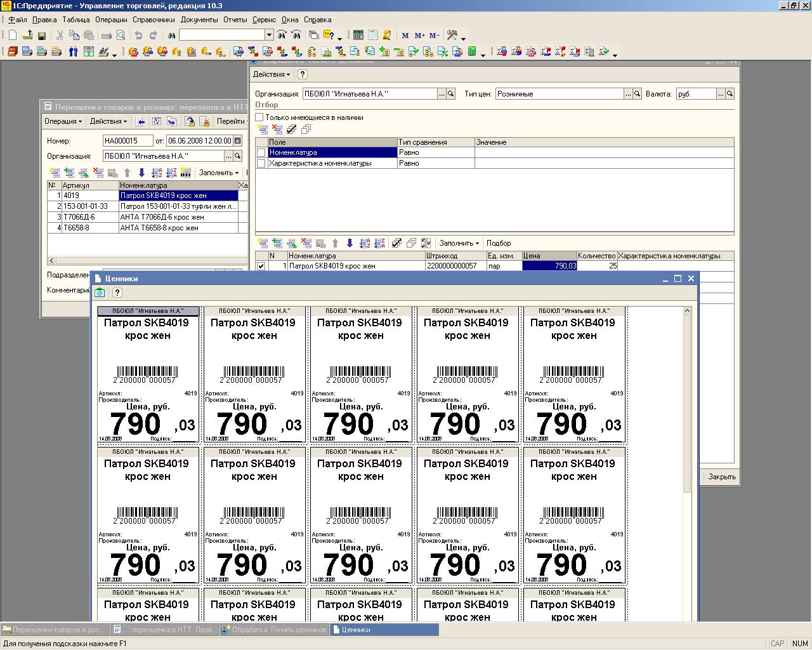Open the Заполнить dropdown in Переоценка window
The image size is (812, 650).
(219, 173)
